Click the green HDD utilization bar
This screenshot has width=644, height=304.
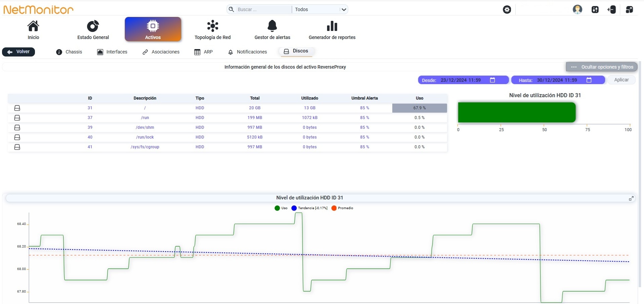(x=517, y=112)
